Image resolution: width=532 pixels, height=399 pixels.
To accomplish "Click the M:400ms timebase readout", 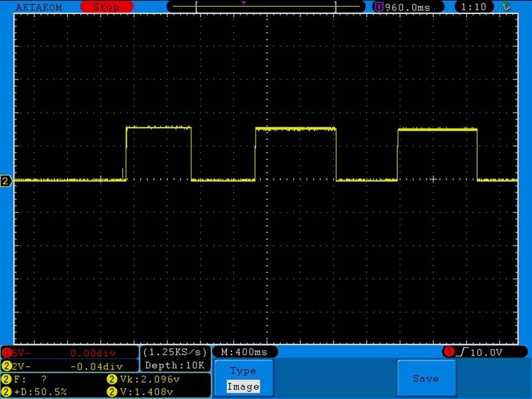I will click(x=244, y=352).
